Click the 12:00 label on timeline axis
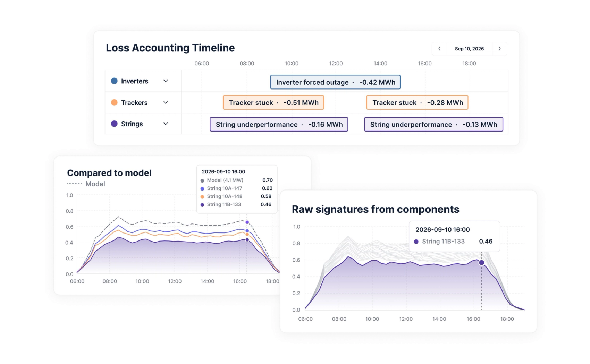 (336, 64)
